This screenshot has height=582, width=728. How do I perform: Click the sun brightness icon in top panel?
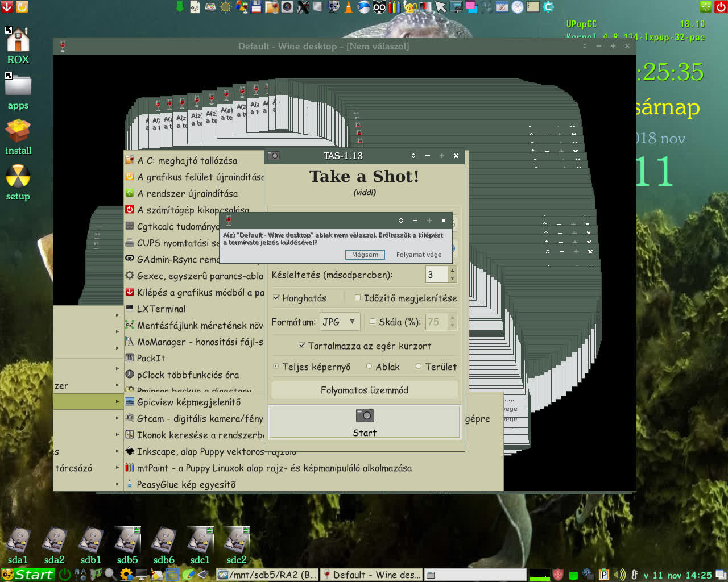click(x=226, y=7)
